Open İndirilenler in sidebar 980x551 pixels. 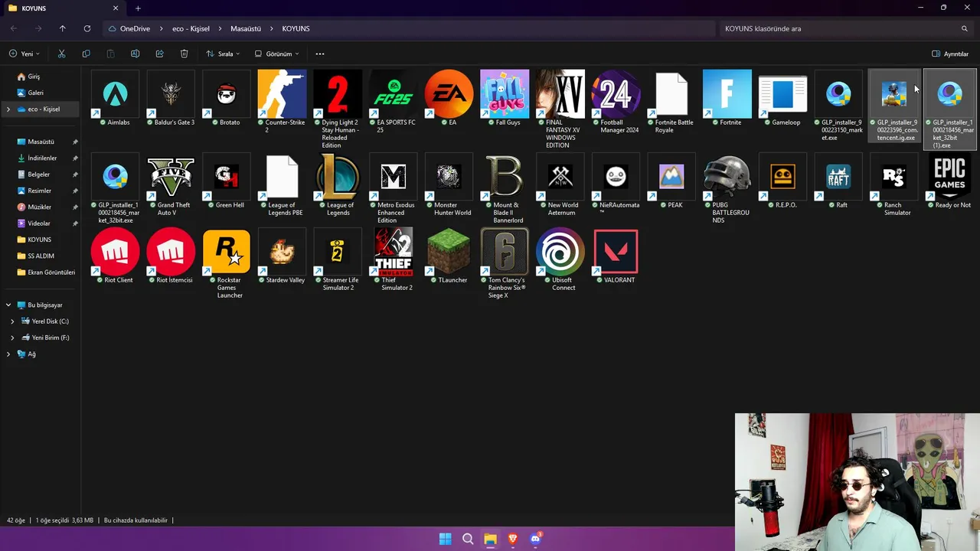42,158
